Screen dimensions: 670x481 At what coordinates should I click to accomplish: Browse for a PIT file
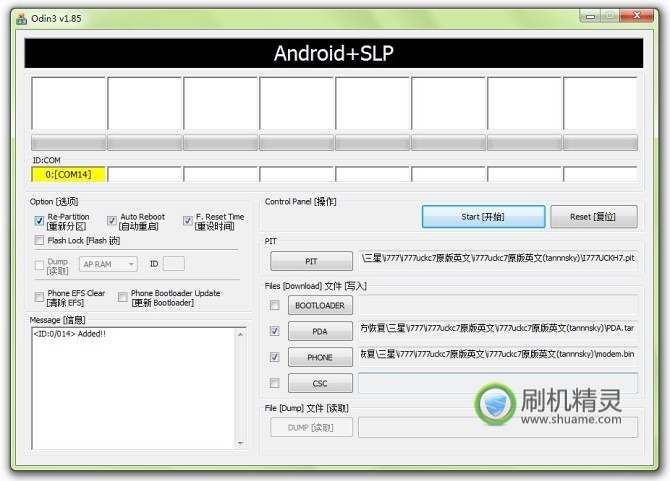pyautogui.click(x=311, y=261)
